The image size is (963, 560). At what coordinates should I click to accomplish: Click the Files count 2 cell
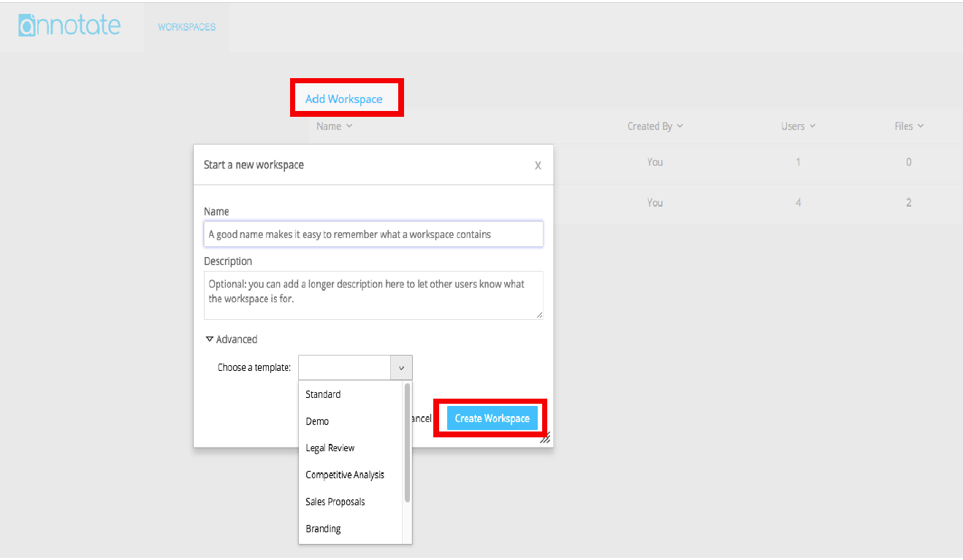(x=909, y=203)
